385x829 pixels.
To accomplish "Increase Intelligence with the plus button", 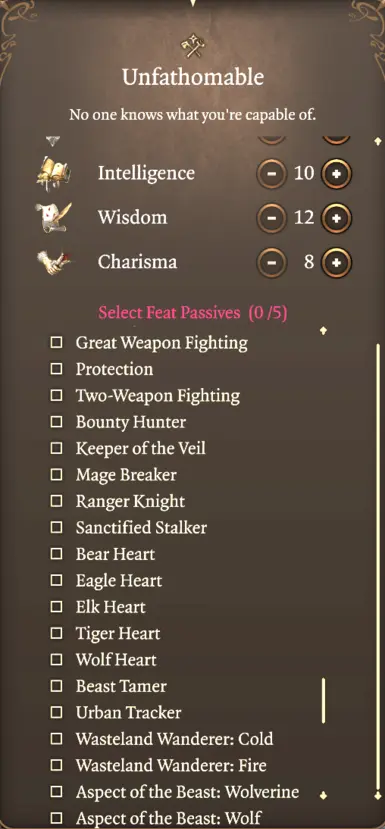I will [x=337, y=173].
